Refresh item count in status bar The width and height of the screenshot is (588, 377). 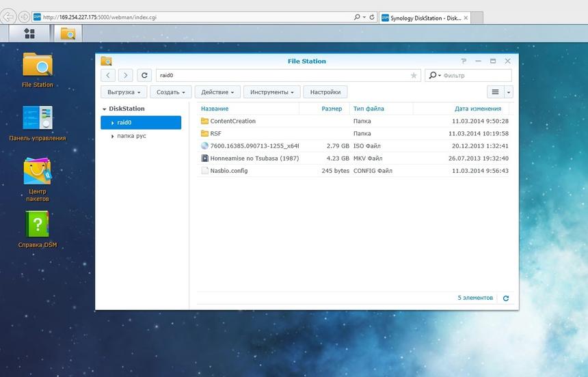tap(506, 298)
